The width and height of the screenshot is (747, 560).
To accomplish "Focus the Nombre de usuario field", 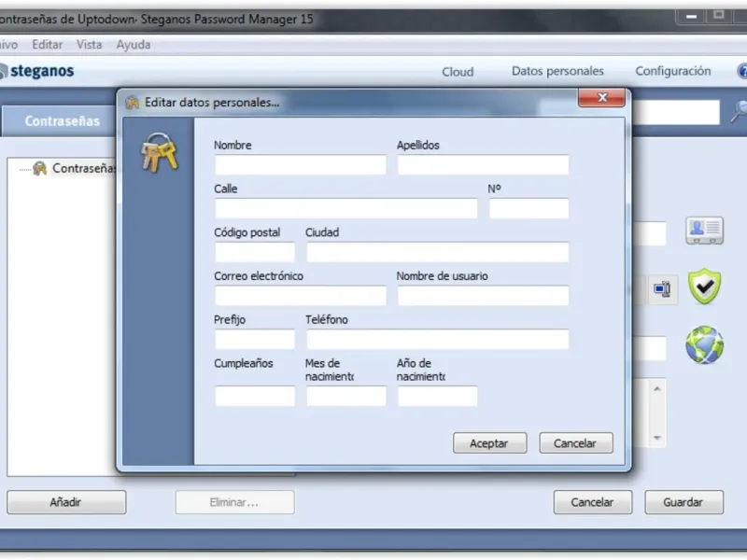I will [483, 296].
